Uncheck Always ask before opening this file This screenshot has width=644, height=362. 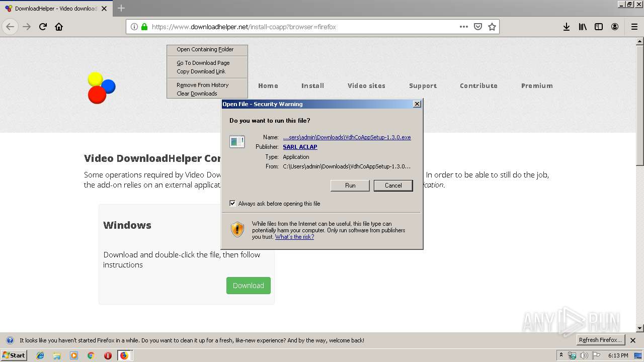pyautogui.click(x=232, y=203)
